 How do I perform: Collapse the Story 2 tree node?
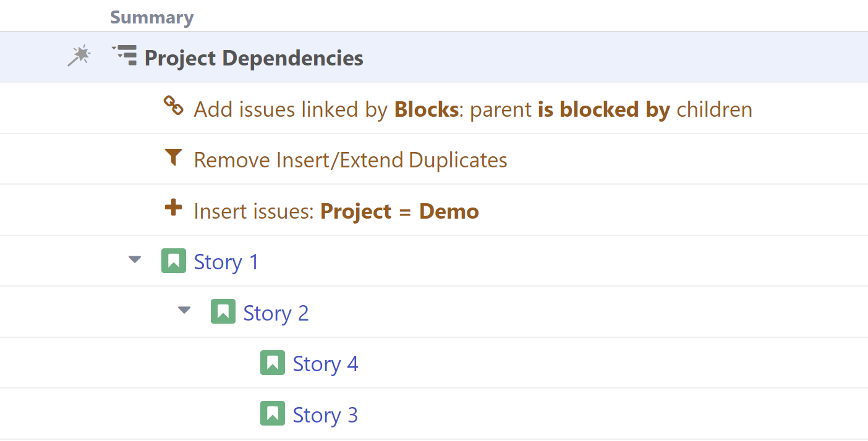pos(184,311)
